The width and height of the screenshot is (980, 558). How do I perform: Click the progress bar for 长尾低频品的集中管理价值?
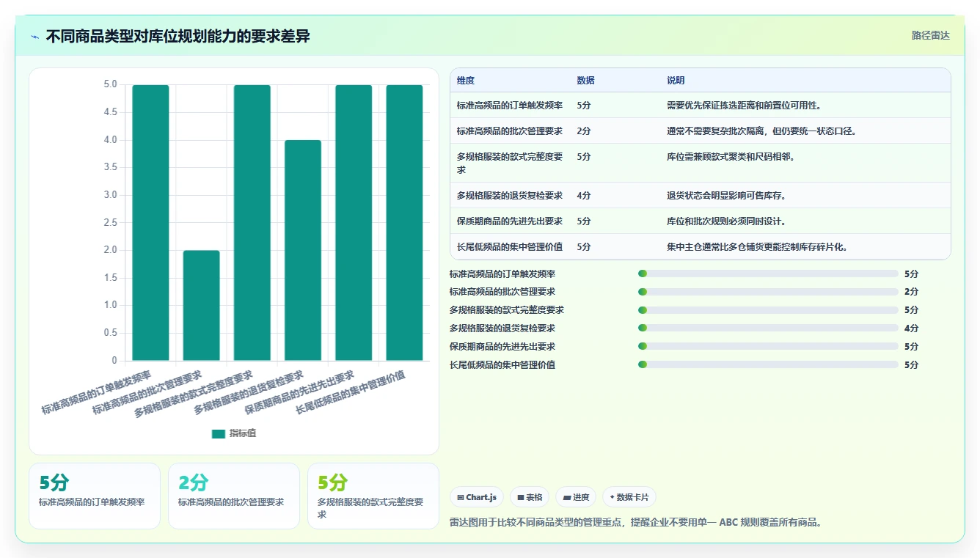pos(768,364)
